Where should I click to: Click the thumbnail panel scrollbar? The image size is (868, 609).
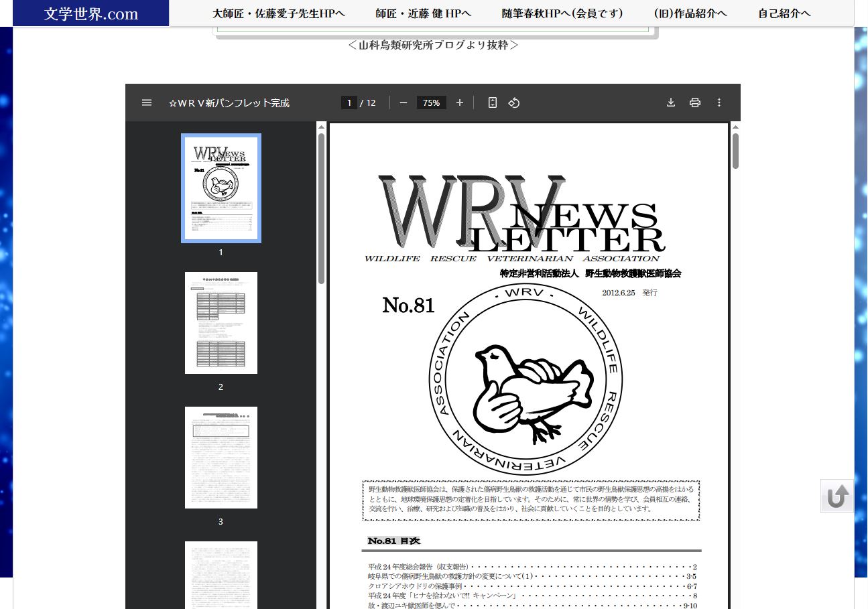pyautogui.click(x=321, y=208)
